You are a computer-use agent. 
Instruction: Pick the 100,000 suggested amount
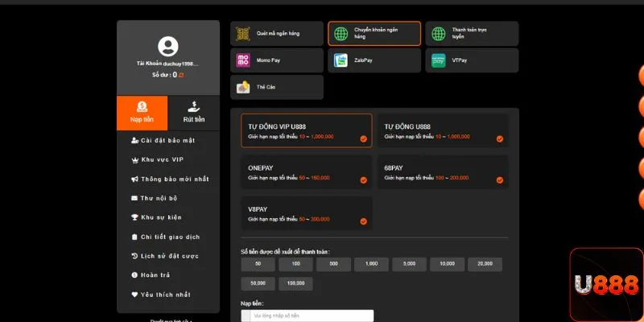295,284
